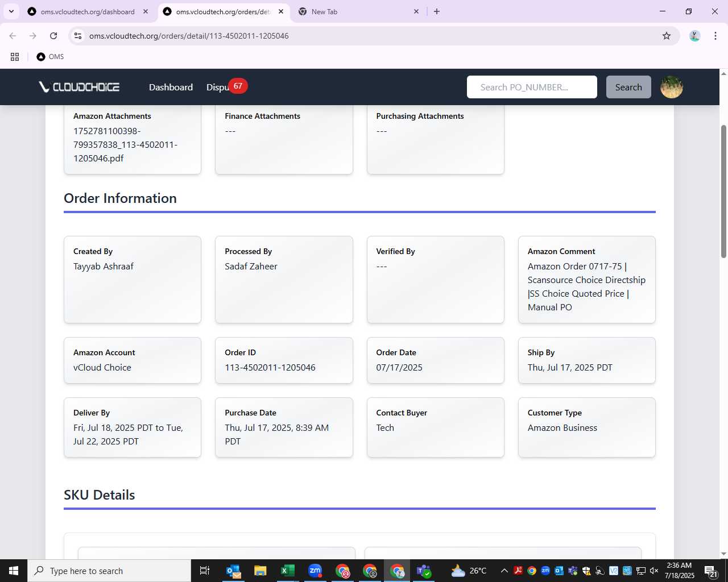728x582 pixels.
Task: Select Contact Buyer value Tech
Action: (385, 427)
